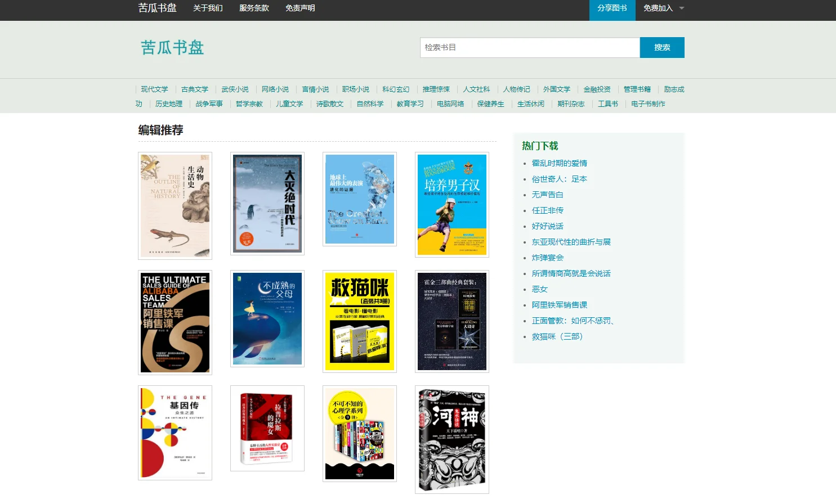Click the 苦瓜书盘 brand in the dark top bar
This screenshot has height=504, width=836.
point(158,8)
